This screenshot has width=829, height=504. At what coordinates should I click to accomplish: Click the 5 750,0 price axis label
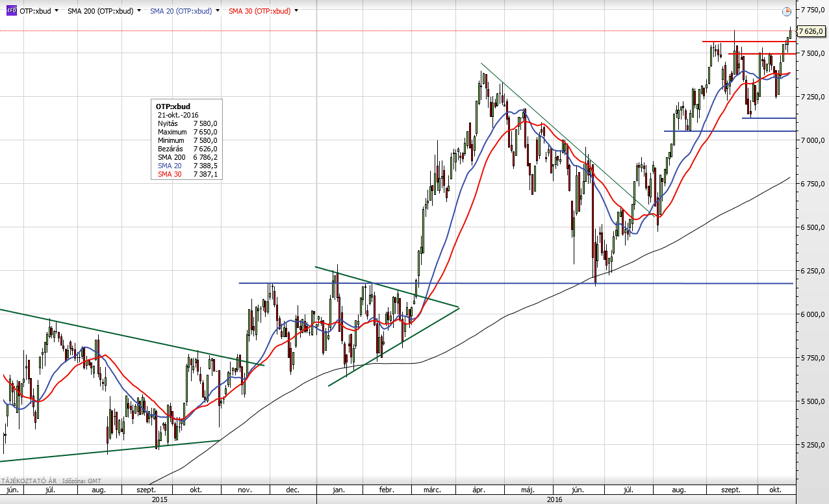point(812,358)
